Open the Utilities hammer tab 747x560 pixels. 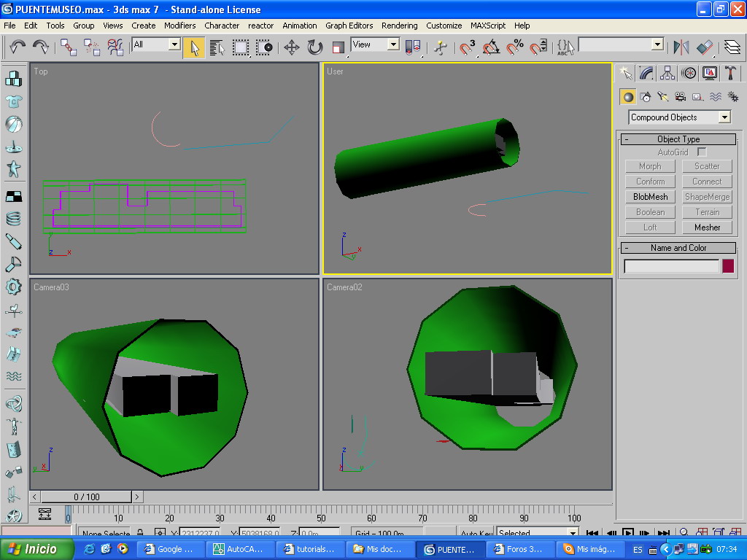[731, 73]
